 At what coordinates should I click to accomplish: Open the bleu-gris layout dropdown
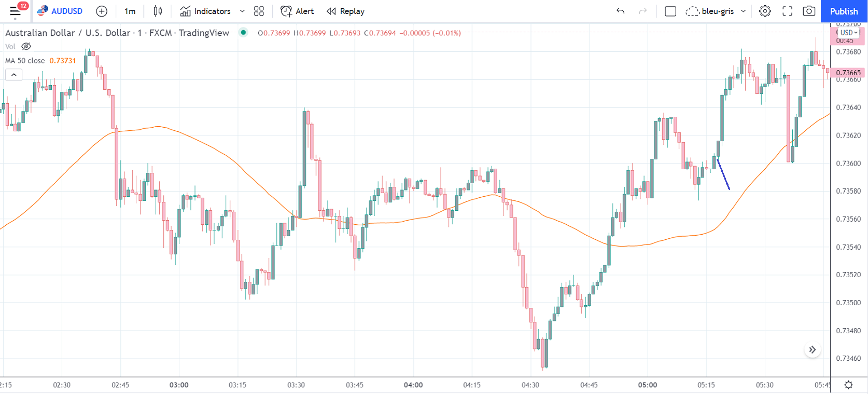[x=743, y=11]
